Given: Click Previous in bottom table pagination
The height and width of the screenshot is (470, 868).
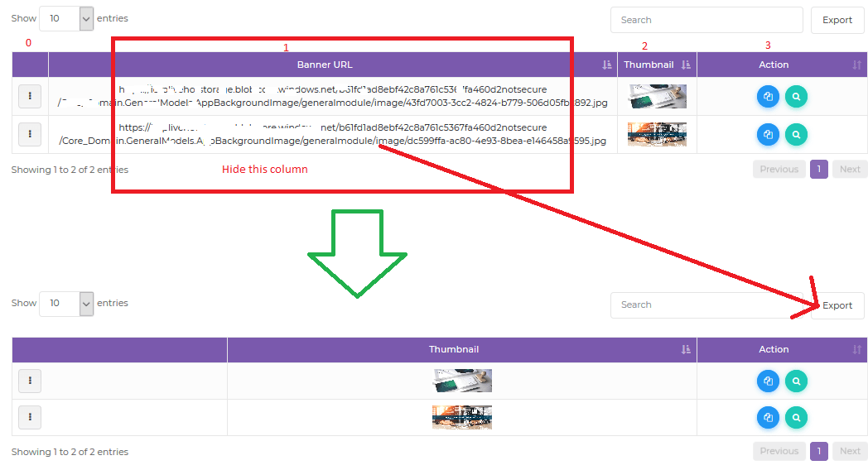Looking at the screenshot, I should [779, 451].
